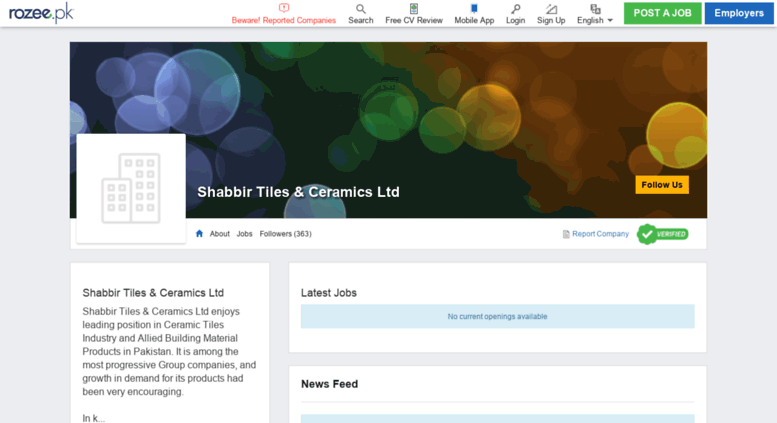The width and height of the screenshot is (777, 423).
Task: Open the Report Company link
Action: 600,234
